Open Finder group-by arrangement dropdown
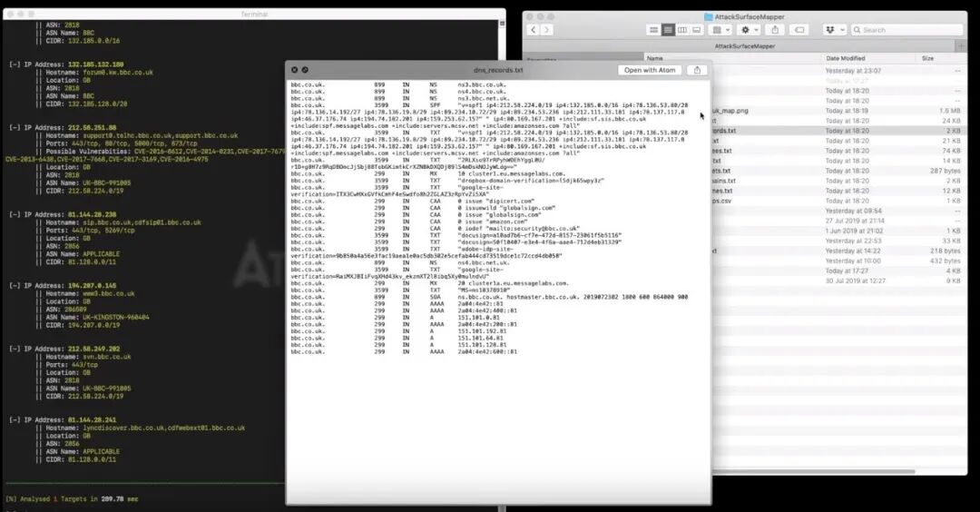Viewport: 980px width, 512px height. click(720, 30)
